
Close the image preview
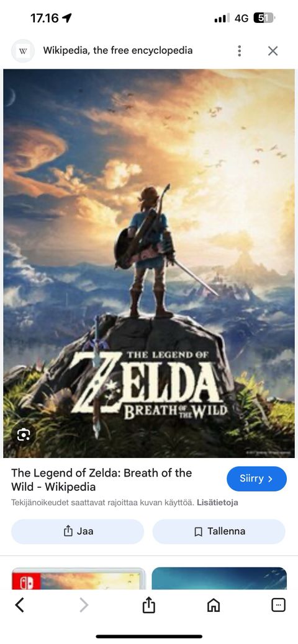pos(273,51)
